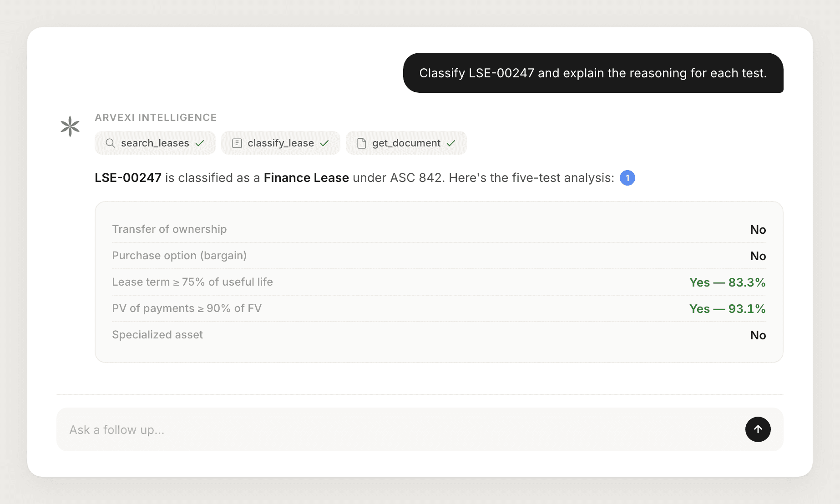This screenshot has height=504, width=840.
Task: Toggle the classify_lease tool chip
Action: click(280, 143)
